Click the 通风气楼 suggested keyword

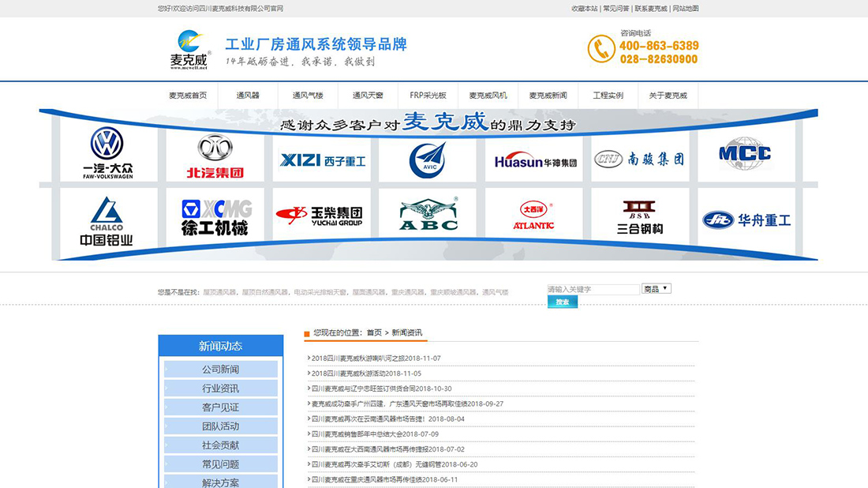(x=495, y=292)
